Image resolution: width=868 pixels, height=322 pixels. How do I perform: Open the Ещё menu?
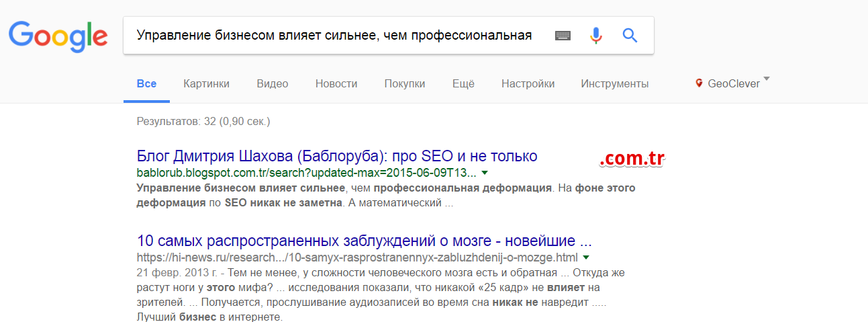(x=463, y=84)
